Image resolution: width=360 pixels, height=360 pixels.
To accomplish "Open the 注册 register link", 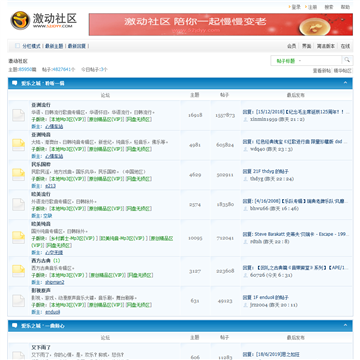I will point(312,7).
